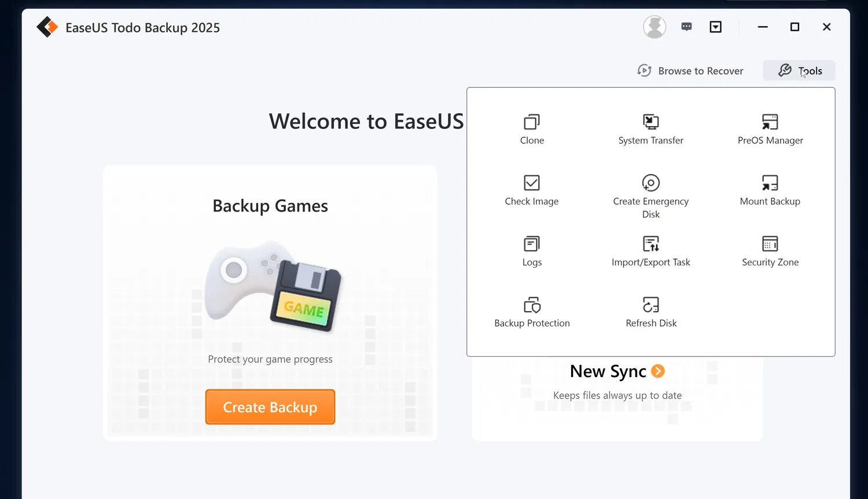Image resolution: width=868 pixels, height=499 pixels.
Task: Select the Clone label in Tools
Action: coord(532,141)
